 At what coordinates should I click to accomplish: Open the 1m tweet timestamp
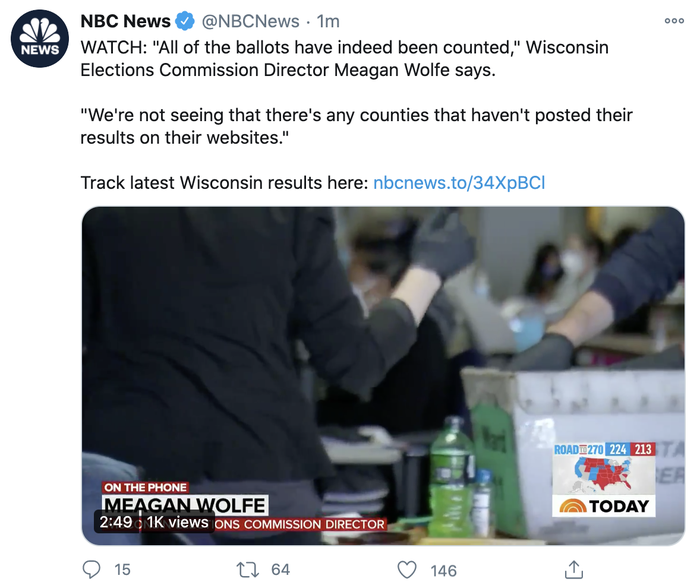[x=328, y=21]
